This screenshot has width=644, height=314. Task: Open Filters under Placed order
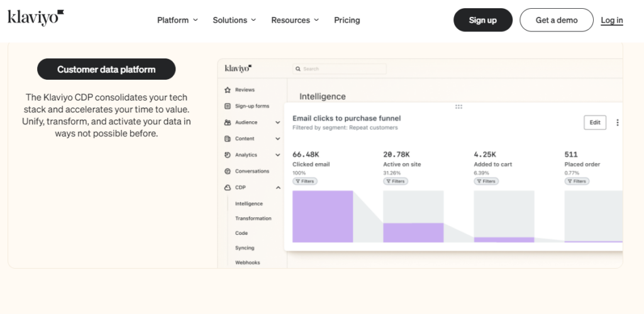point(577,181)
